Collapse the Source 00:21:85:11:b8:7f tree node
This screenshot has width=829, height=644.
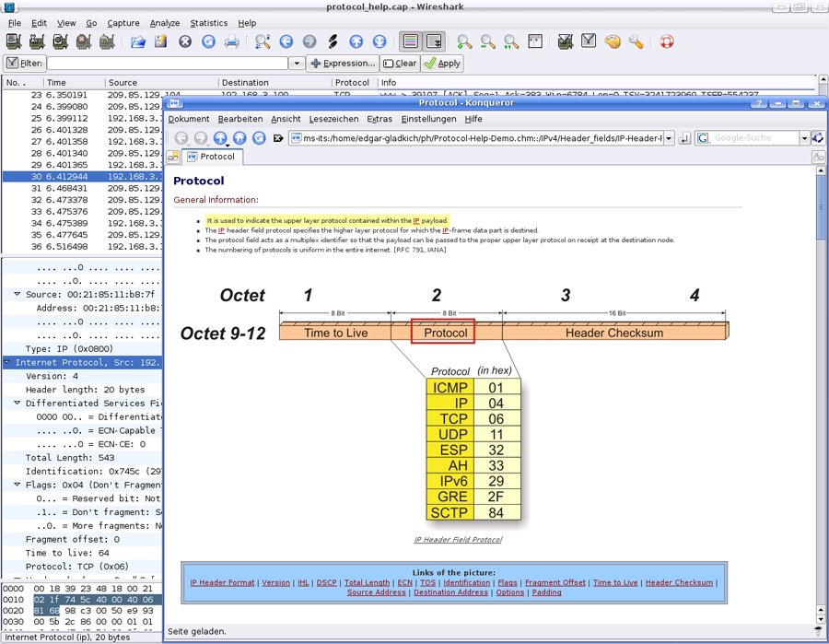click(17, 294)
